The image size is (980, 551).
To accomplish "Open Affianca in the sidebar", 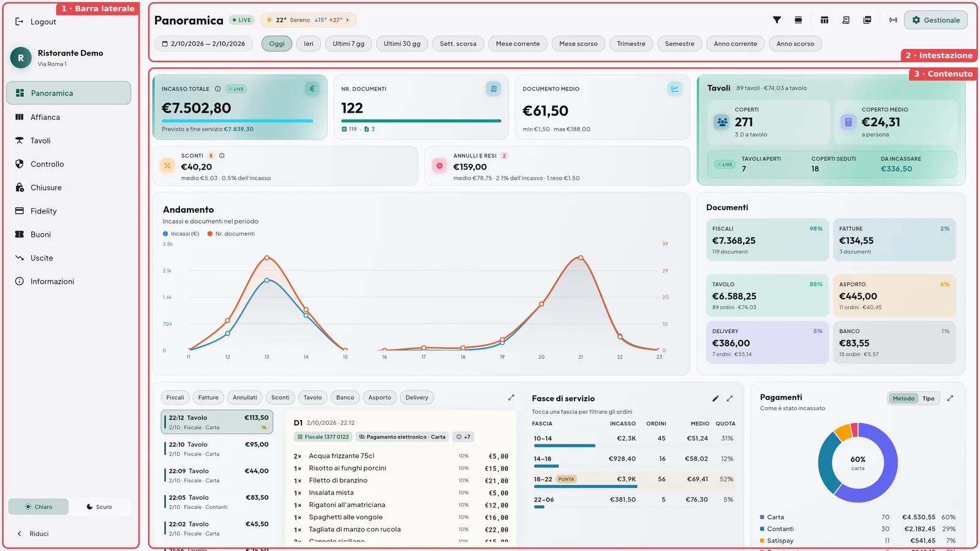I will coord(69,117).
